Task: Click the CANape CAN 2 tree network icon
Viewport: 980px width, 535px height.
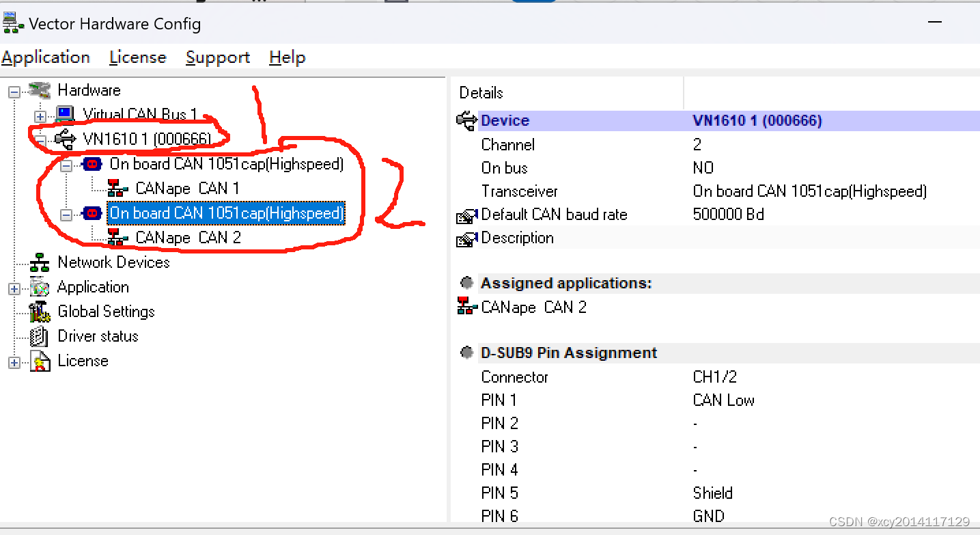Action: (117, 238)
